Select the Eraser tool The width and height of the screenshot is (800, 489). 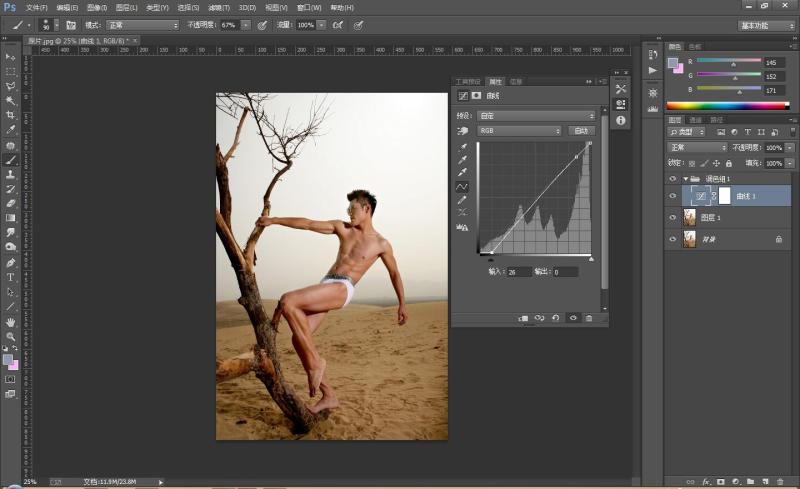coord(10,203)
